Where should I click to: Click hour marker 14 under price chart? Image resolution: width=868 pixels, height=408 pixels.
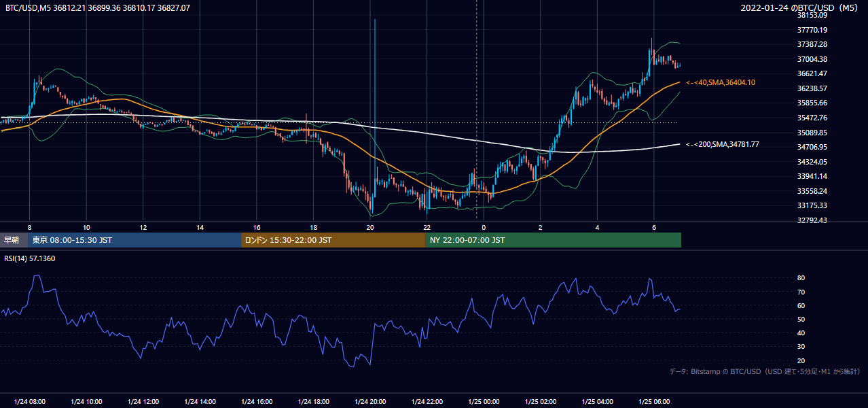[x=200, y=227]
